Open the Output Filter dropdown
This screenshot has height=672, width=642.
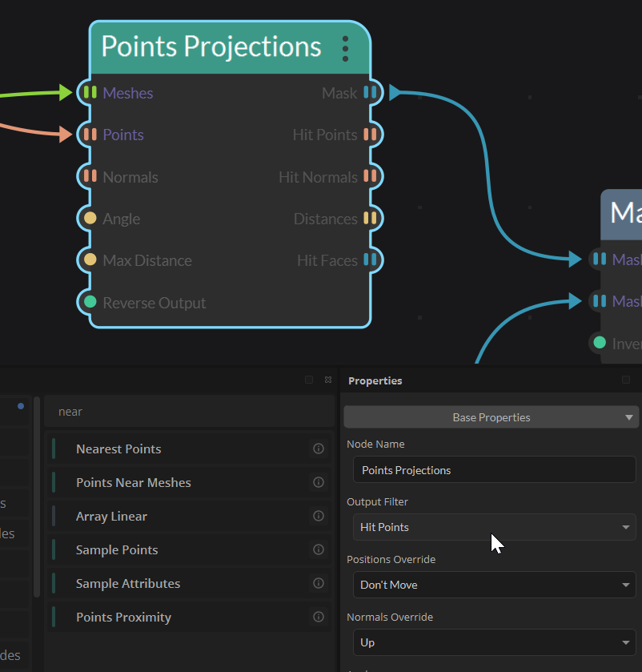pos(494,527)
